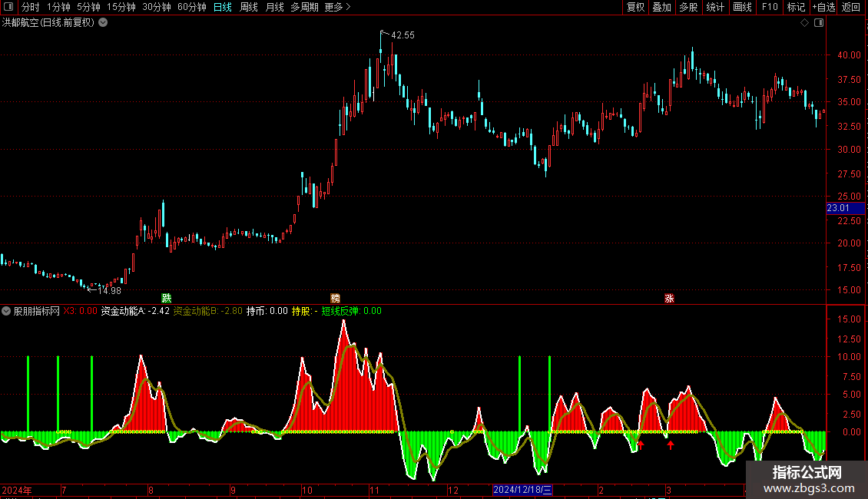The width and height of the screenshot is (868, 499).
Task: Click the 42.55 high price label
Action: pos(403,35)
